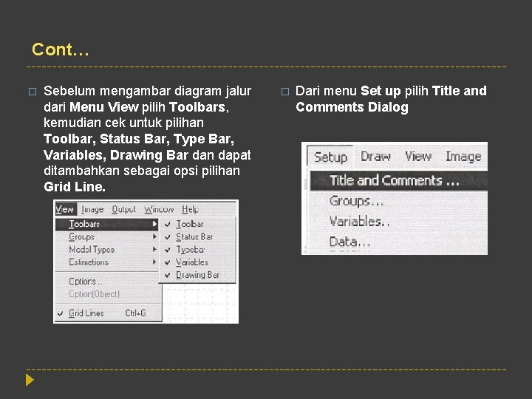Open the Setup menu in right screenshot

(x=331, y=157)
